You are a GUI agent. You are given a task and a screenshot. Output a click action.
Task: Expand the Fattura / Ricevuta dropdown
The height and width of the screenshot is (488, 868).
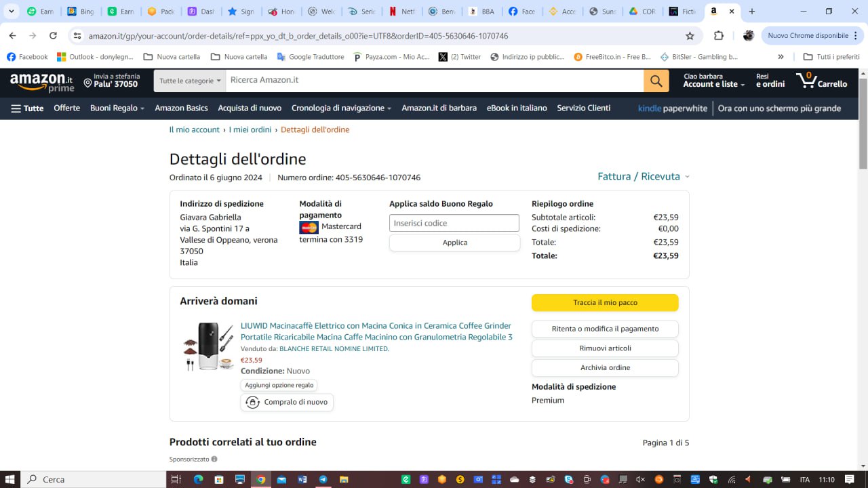(x=643, y=176)
